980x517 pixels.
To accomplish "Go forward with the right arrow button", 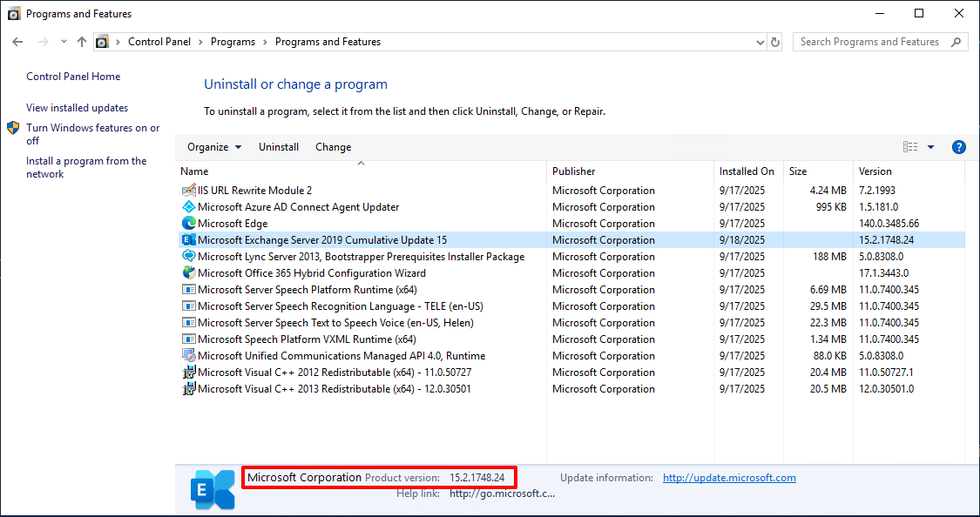I will click(x=44, y=42).
